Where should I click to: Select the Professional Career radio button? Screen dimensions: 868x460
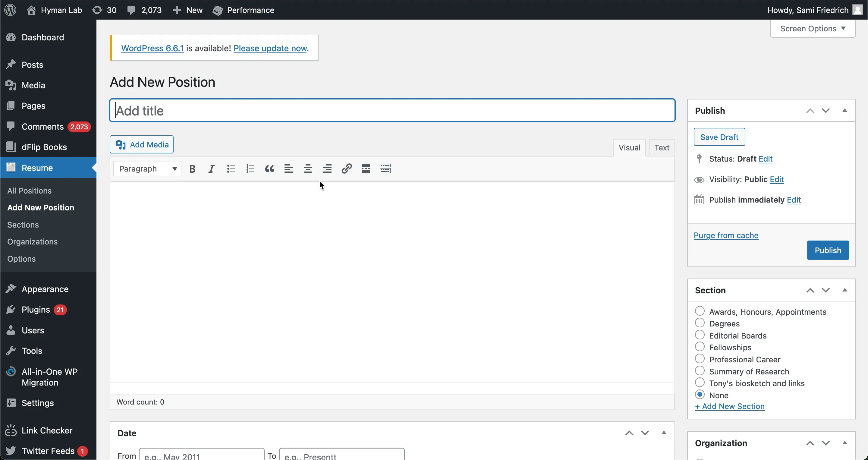[700, 359]
